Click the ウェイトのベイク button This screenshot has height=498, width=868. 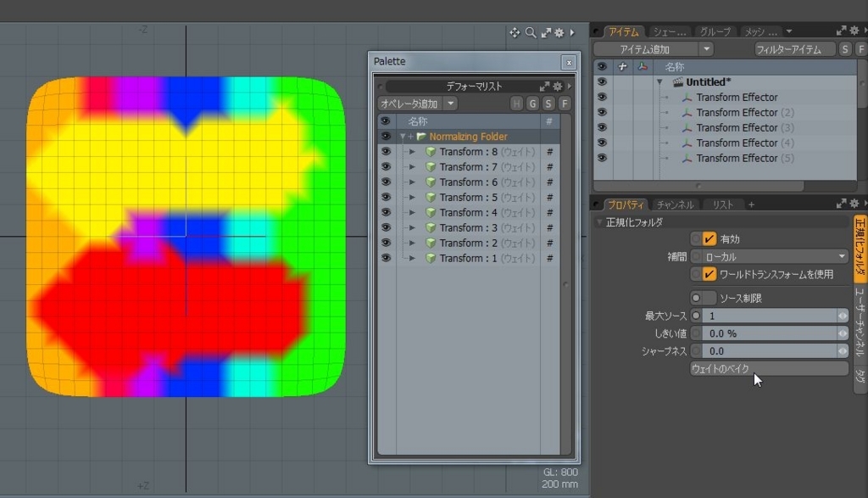769,368
